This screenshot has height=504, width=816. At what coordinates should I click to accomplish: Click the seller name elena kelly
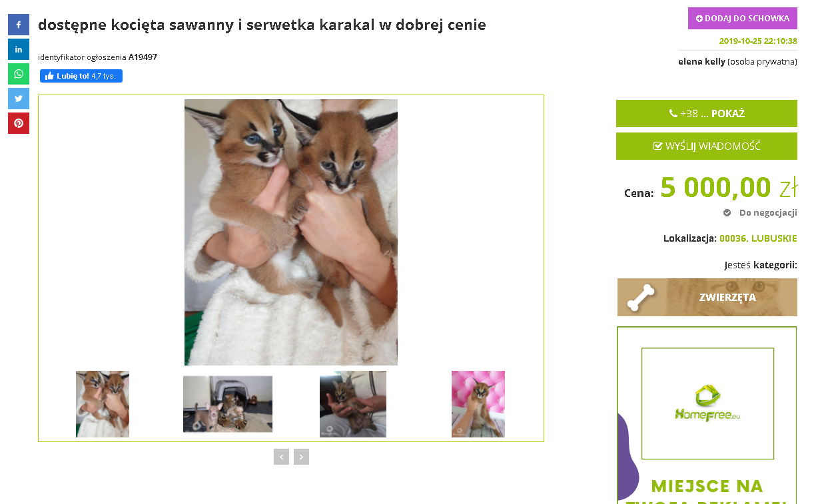(701, 62)
